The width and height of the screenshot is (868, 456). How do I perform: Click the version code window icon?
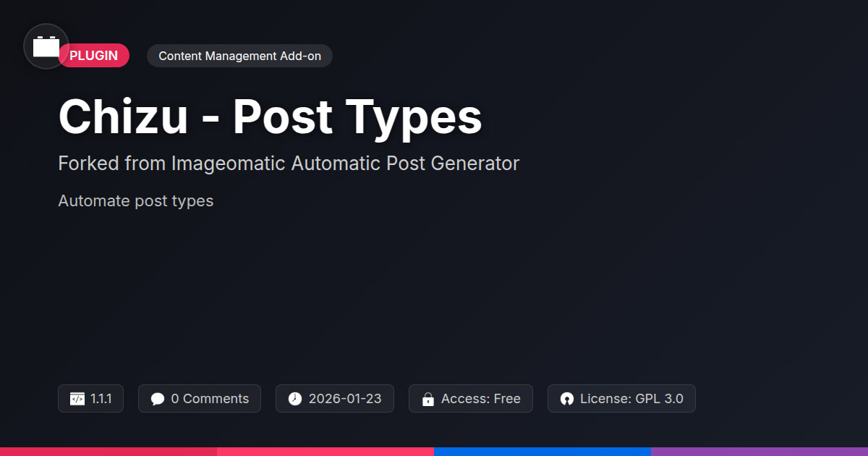(77, 399)
